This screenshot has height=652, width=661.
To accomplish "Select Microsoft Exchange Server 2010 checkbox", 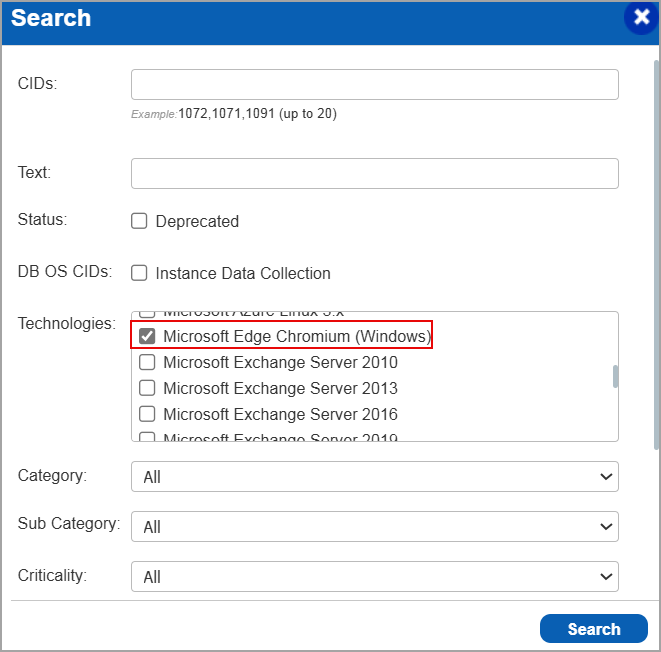I will 147,362.
